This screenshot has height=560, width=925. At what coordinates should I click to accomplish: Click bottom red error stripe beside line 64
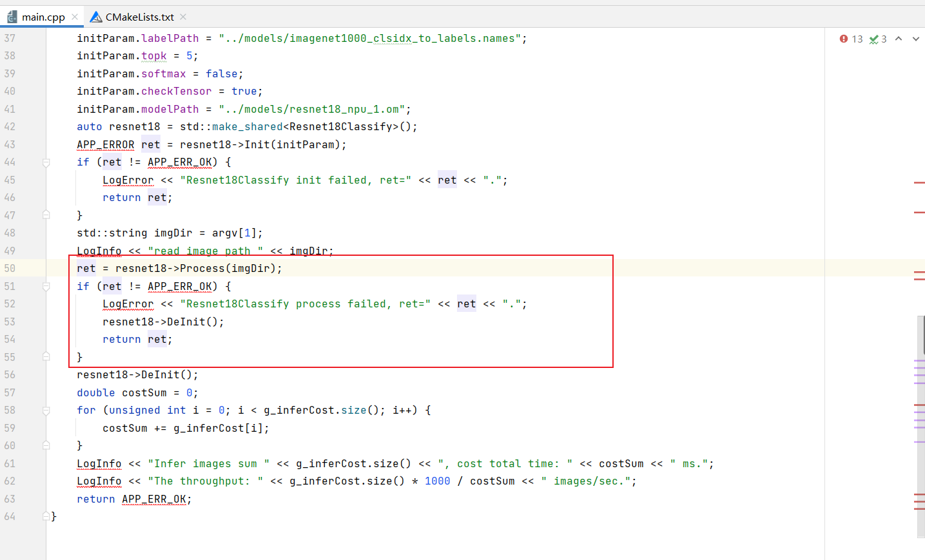click(x=919, y=509)
